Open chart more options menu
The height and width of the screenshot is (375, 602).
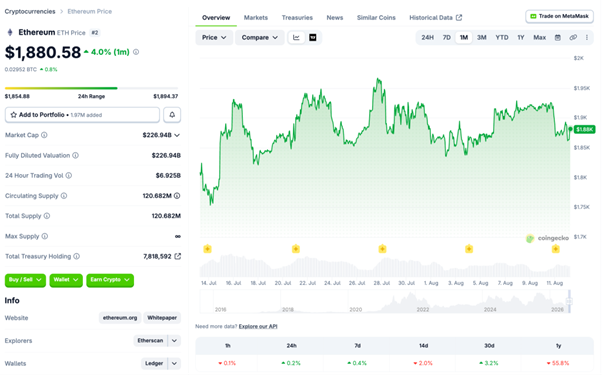tap(587, 38)
